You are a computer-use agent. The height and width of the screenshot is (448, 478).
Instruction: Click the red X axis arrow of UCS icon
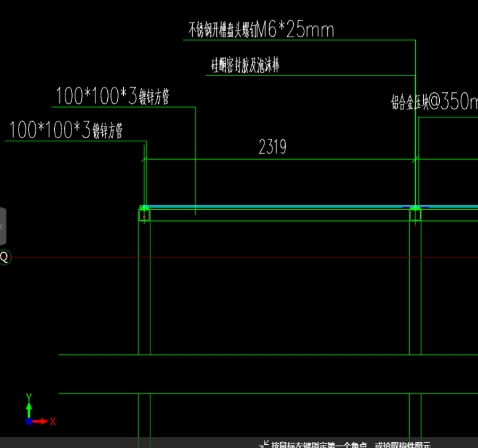(41, 421)
